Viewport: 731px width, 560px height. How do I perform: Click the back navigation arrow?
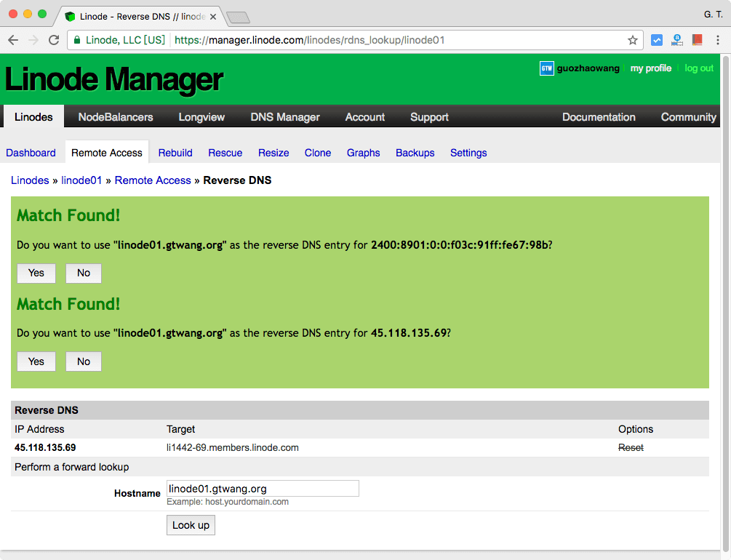(x=12, y=40)
